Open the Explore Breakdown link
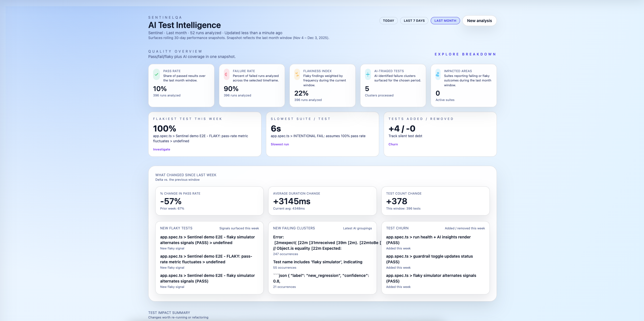 (465, 54)
